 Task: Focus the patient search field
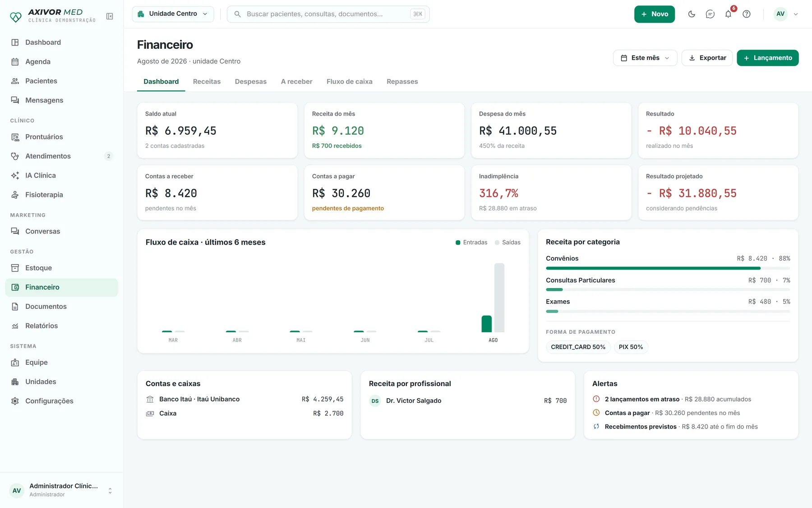328,14
